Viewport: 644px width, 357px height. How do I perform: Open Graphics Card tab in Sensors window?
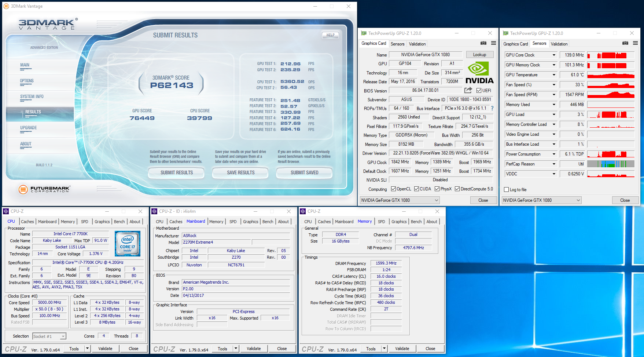pos(515,44)
